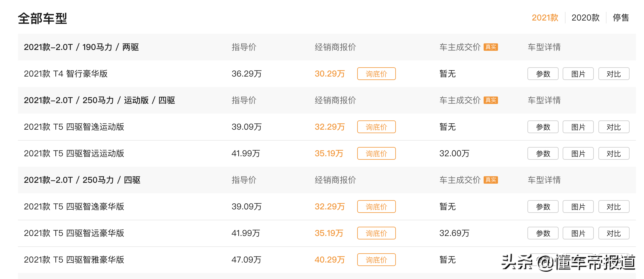Click the 真实 badge in 250马力/四驱 header
The height and width of the screenshot is (279, 644).
click(x=491, y=180)
